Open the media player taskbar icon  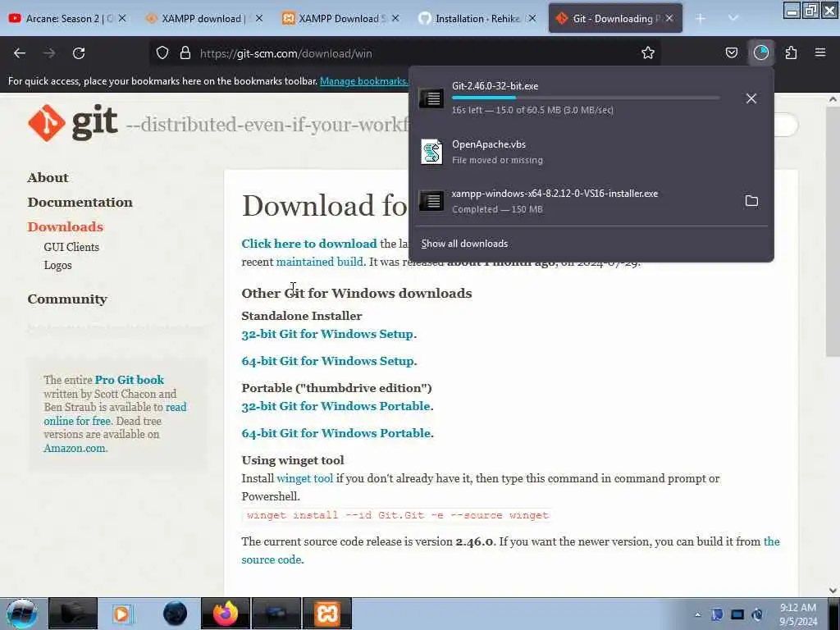pyautogui.click(x=121, y=614)
